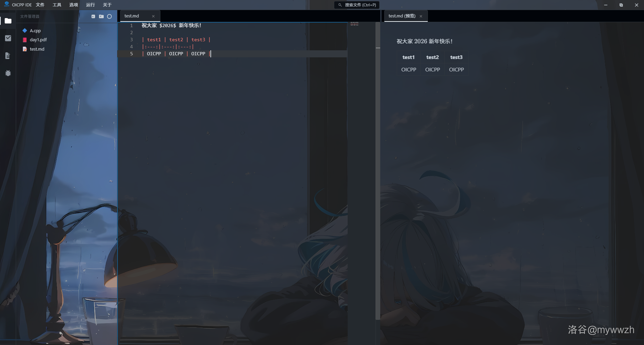Click the refresh circle icon in explorer

tap(109, 16)
